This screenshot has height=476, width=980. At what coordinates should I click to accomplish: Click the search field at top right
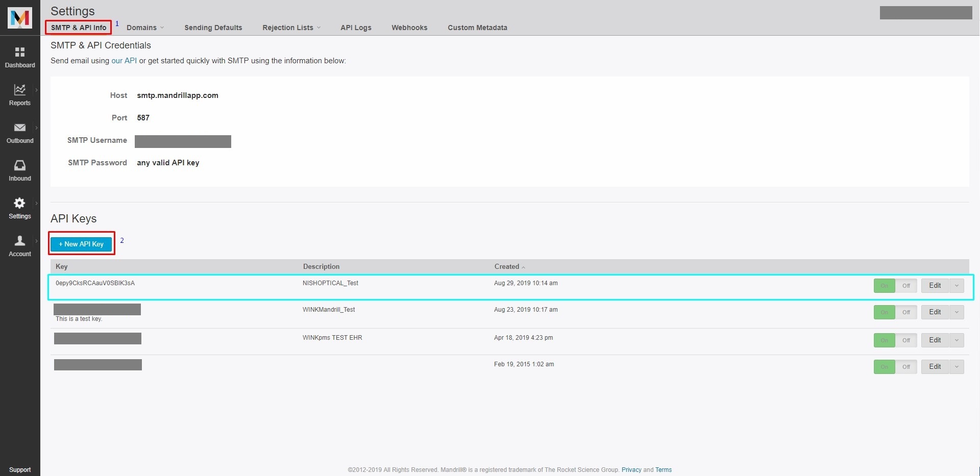(x=925, y=13)
